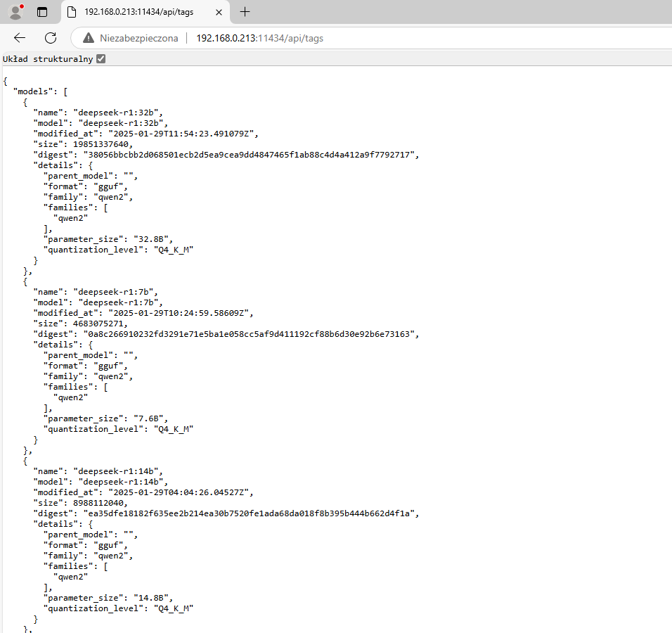672x633 pixels.
Task: Select the name "deepseek-r1:32b" value
Action: (116, 113)
